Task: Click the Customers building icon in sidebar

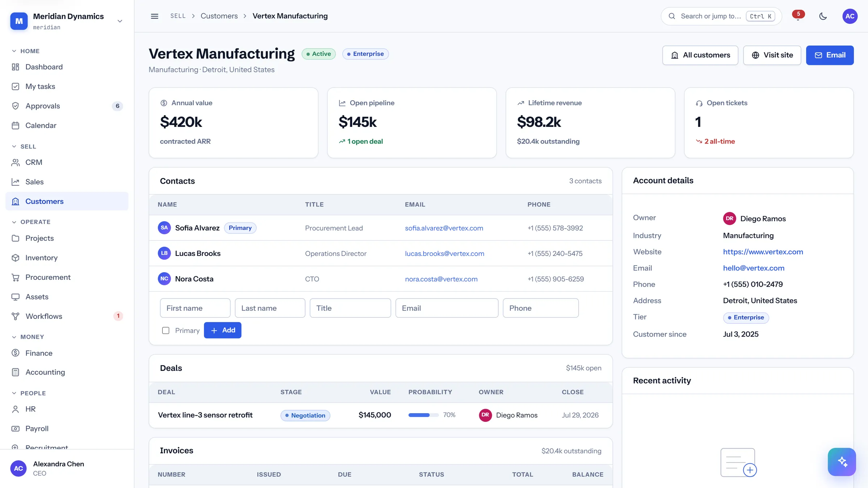Action: click(x=16, y=201)
